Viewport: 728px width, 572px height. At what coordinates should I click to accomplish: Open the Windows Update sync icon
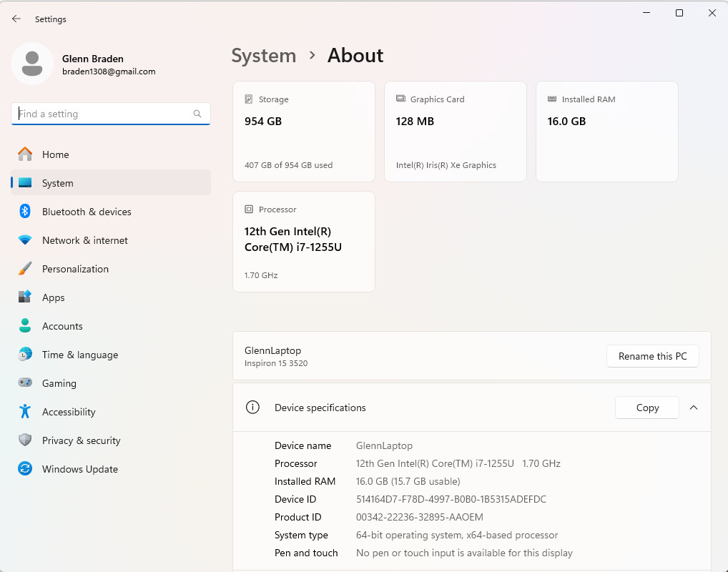(x=25, y=469)
